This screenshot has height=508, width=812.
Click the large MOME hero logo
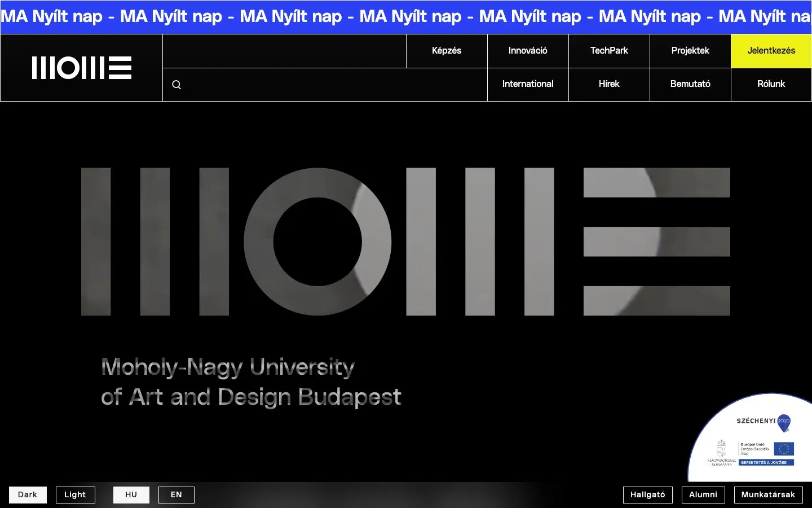tap(405, 242)
